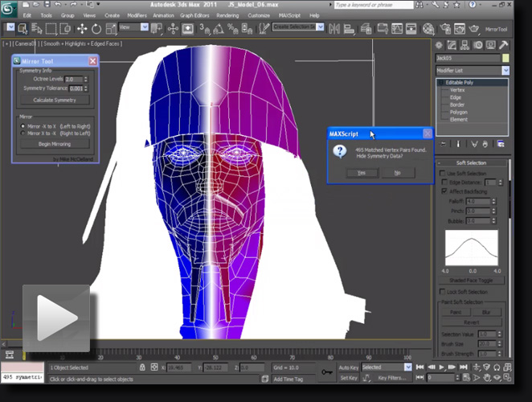
Task: Click Jack05 object color swatch
Action: tap(505, 58)
